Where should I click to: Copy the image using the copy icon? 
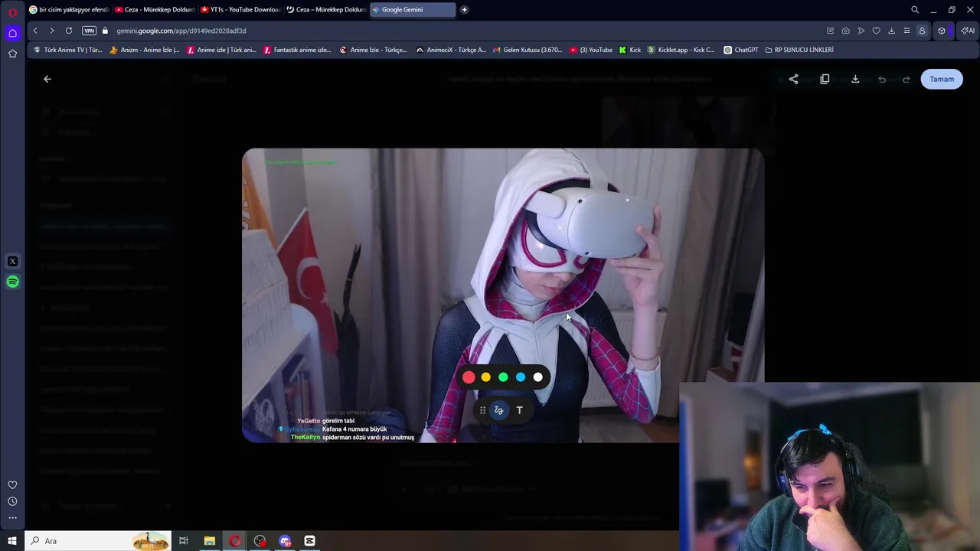pyautogui.click(x=825, y=79)
